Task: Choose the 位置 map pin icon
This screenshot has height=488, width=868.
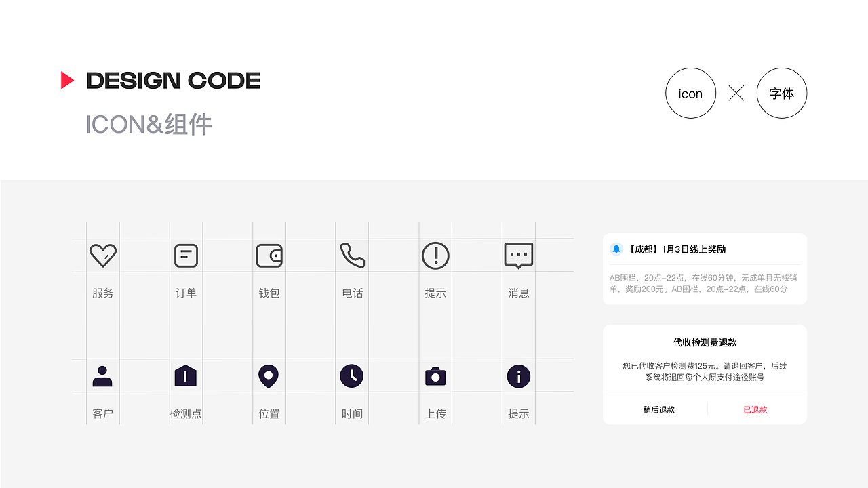Action: pyautogui.click(x=269, y=376)
